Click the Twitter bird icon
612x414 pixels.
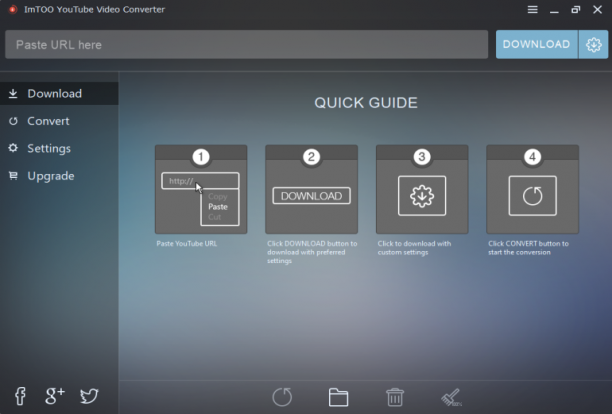(x=89, y=396)
